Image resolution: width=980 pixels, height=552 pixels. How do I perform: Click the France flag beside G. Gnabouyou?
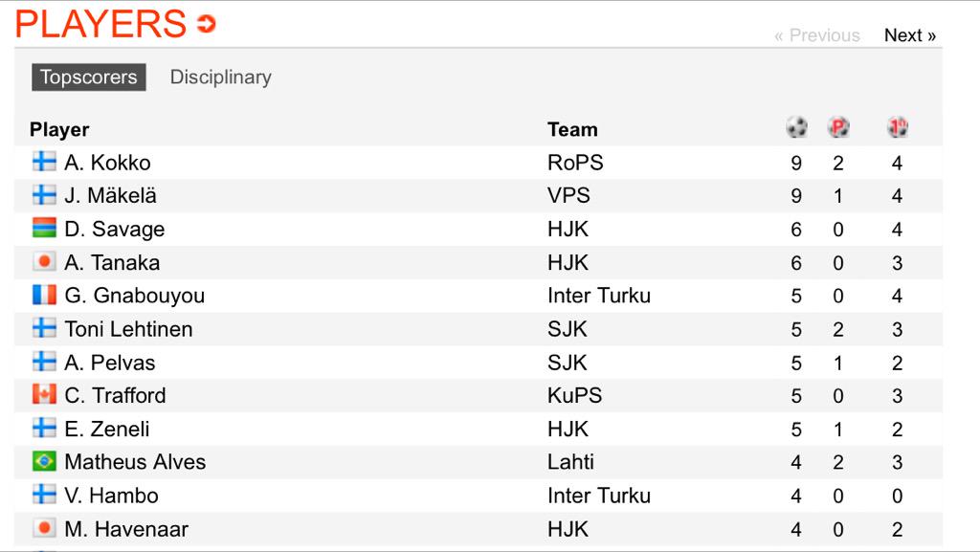pyautogui.click(x=44, y=295)
